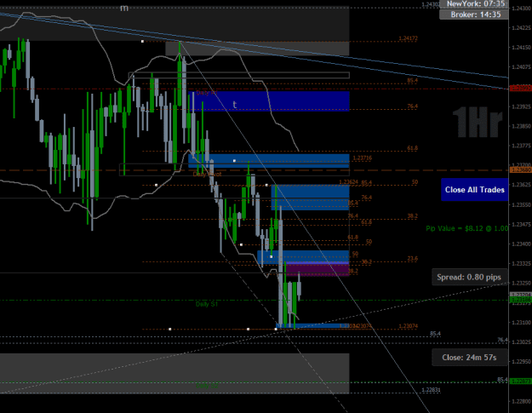Click the 1.22950 price axis value
This screenshot has height=413, width=532.
coord(522,362)
